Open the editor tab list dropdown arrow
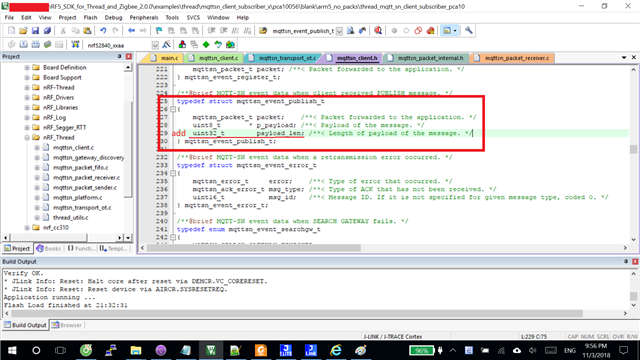Screen dimensions: 640x360 pyautogui.click(x=624, y=58)
